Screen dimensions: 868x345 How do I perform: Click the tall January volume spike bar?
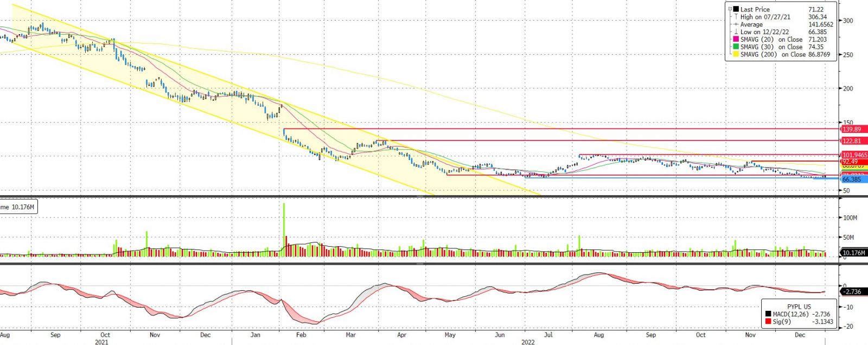pyautogui.click(x=284, y=229)
